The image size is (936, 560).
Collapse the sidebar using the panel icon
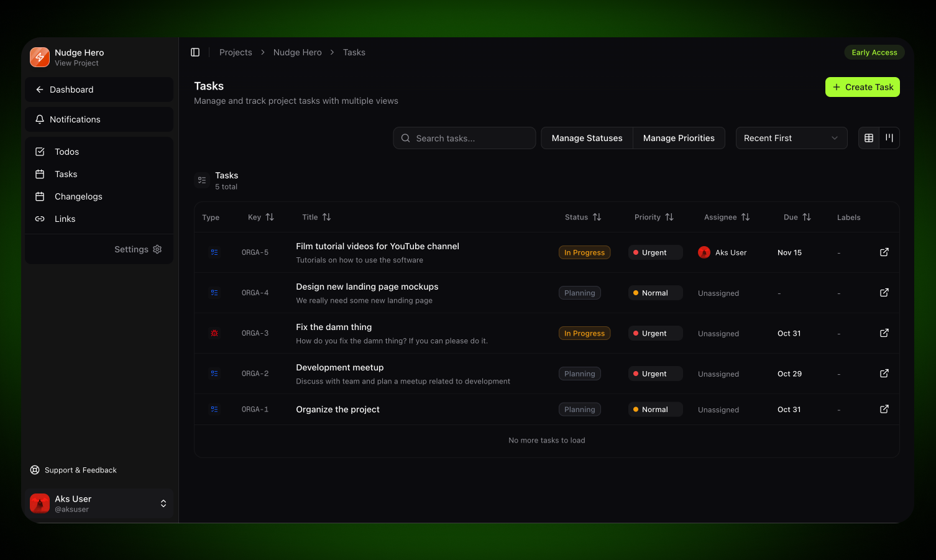pos(195,52)
